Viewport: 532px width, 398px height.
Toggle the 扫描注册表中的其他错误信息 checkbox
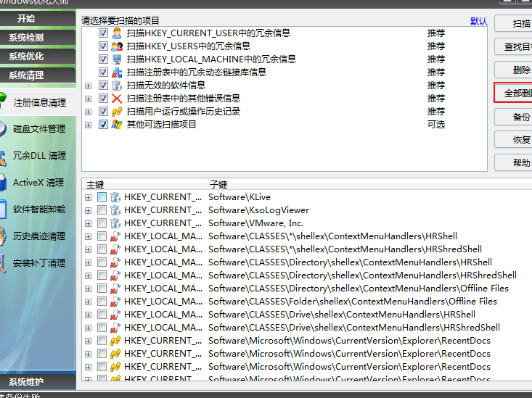pos(103,99)
